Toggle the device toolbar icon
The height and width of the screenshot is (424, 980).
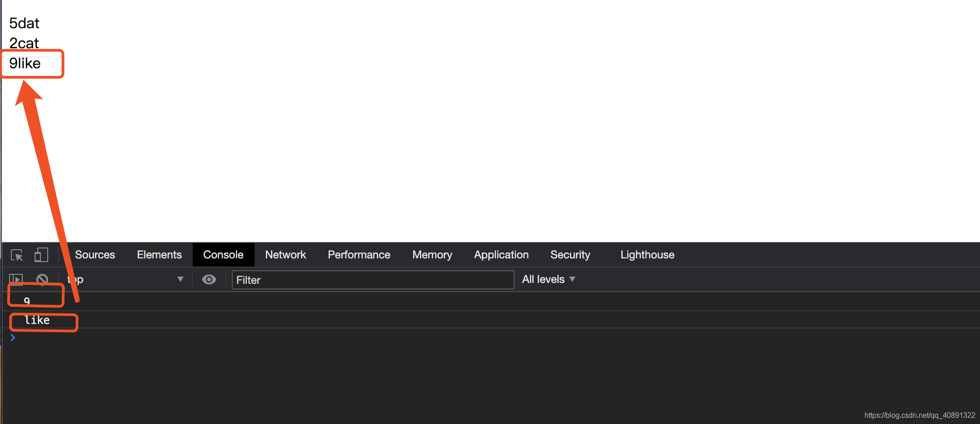(41, 255)
